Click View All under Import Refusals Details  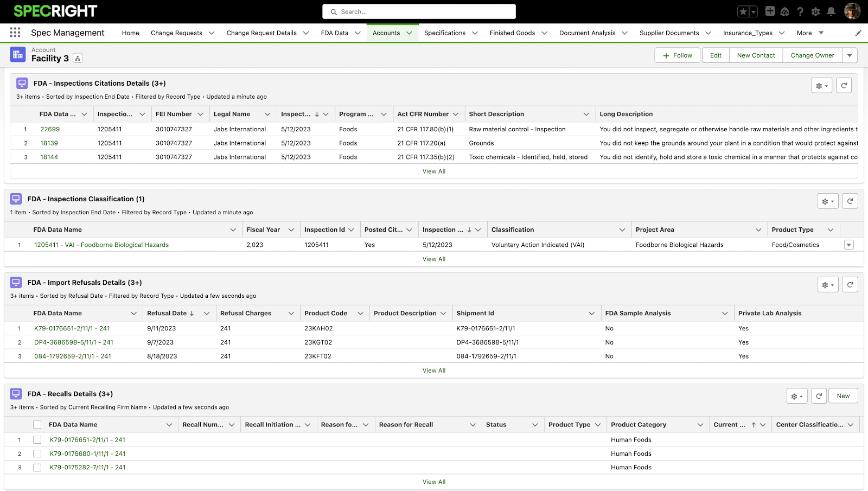point(434,371)
